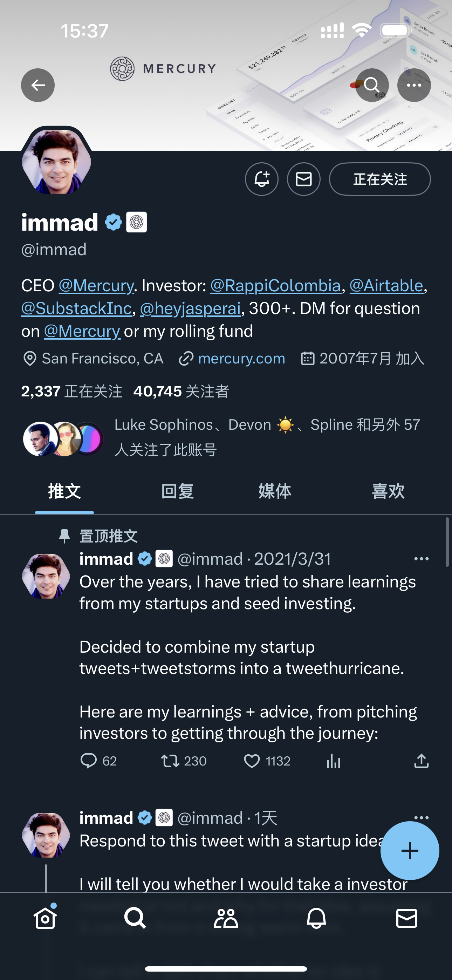Viewport: 452px width, 980px height.
Task: Compose new tweet with plus button
Action: point(410,850)
